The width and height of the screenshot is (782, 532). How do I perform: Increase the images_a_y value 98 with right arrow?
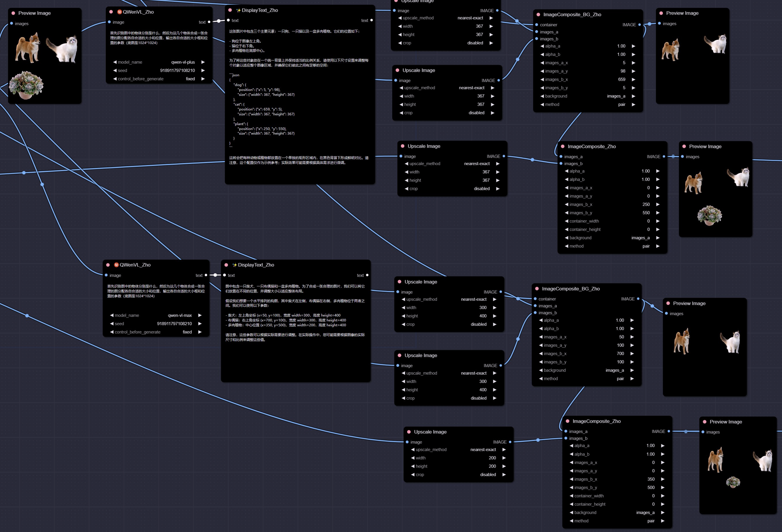(x=633, y=71)
